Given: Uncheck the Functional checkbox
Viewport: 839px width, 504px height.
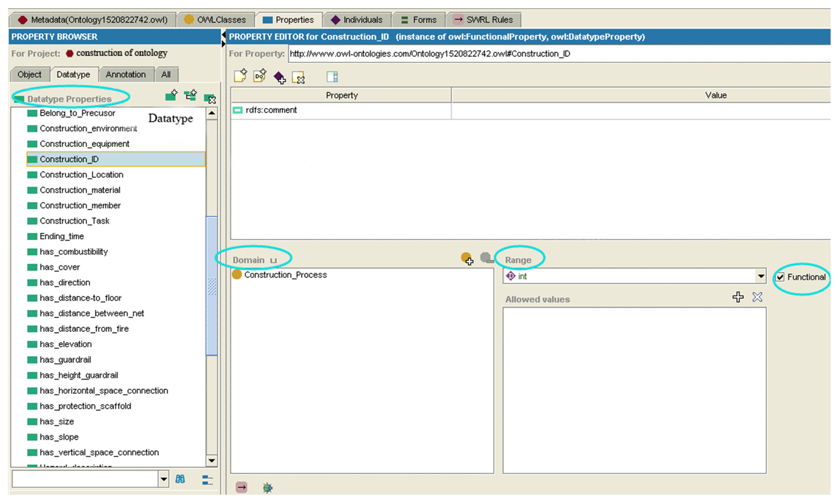Looking at the screenshot, I should point(780,277).
